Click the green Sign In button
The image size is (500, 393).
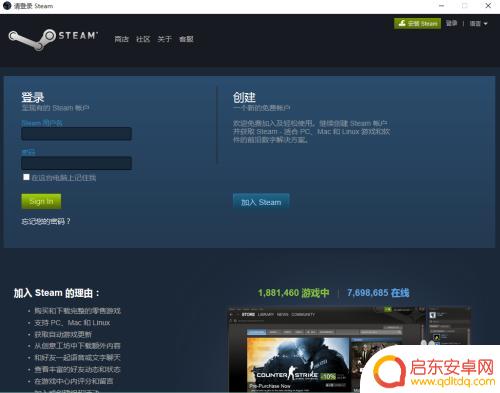click(41, 201)
